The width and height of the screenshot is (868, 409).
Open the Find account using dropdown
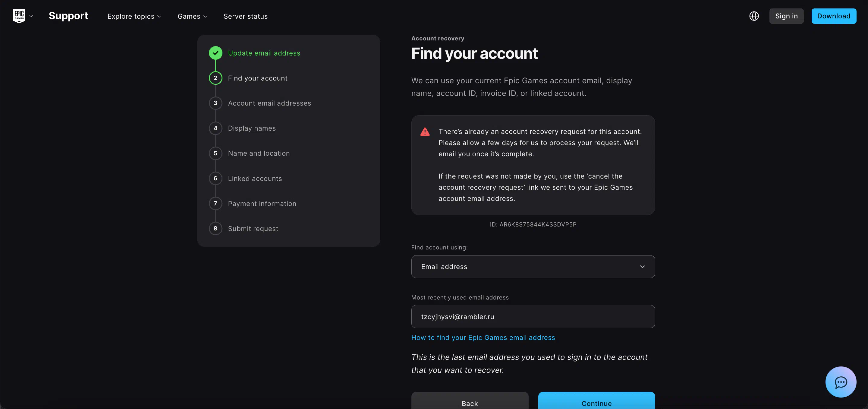(x=533, y=266)
